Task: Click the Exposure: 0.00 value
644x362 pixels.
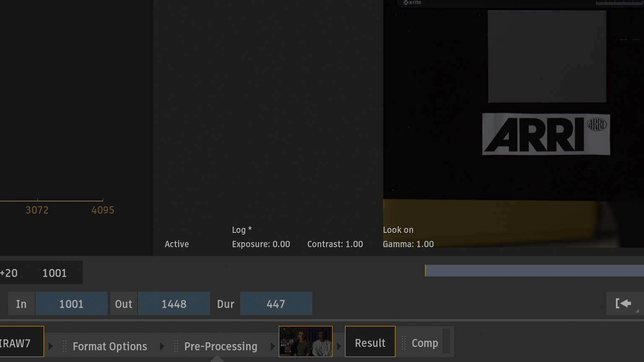Action: tap(261, 244)
